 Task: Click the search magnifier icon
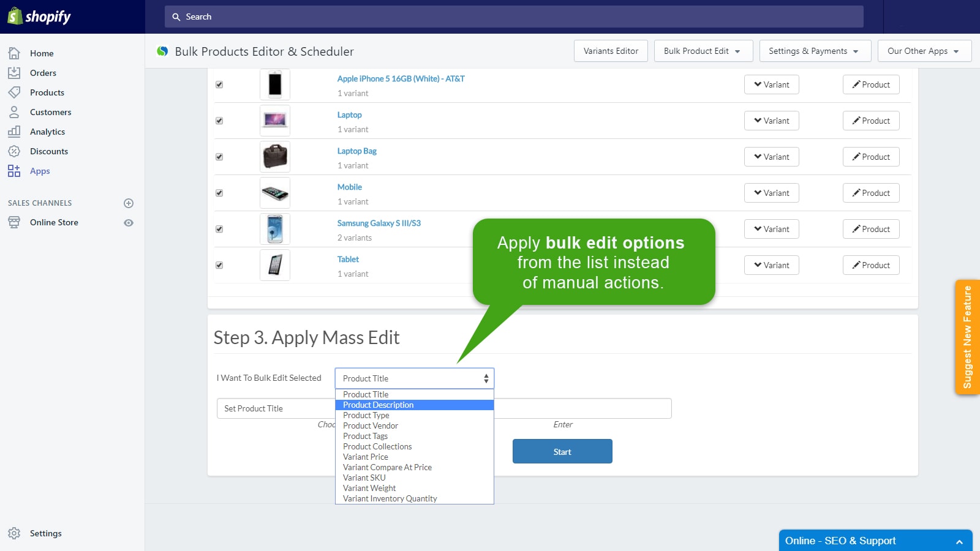pyautogui.click(x=176, y=17)
